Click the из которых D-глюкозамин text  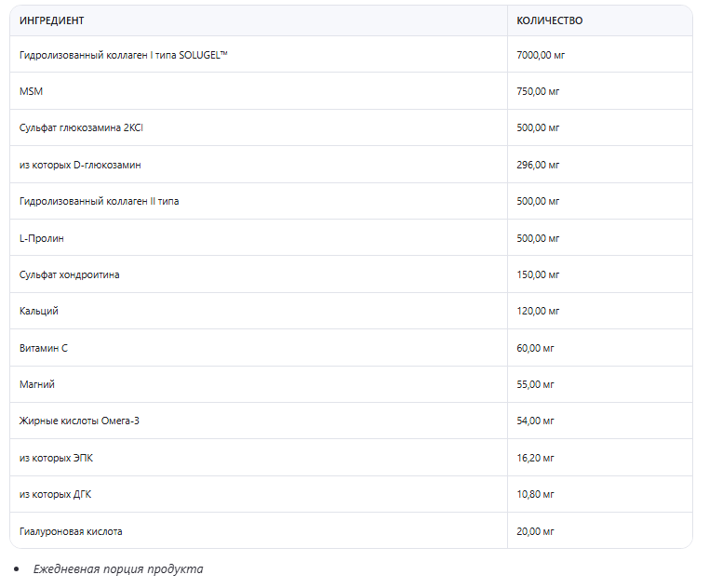[x=80, y=165]
